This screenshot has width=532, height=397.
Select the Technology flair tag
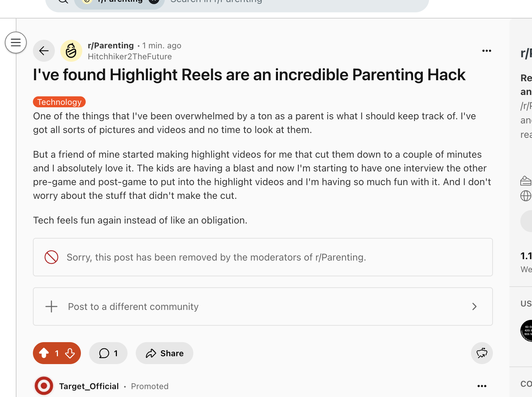point(59,102)
